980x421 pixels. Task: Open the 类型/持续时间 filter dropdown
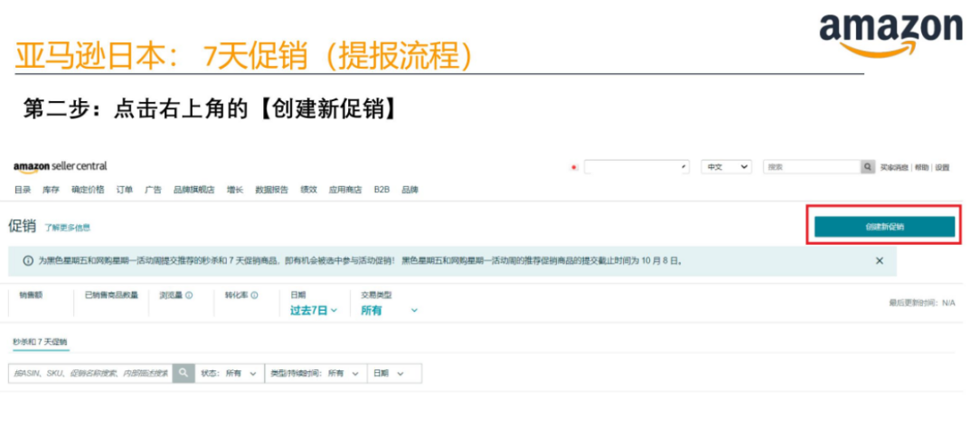pos(315,373)
